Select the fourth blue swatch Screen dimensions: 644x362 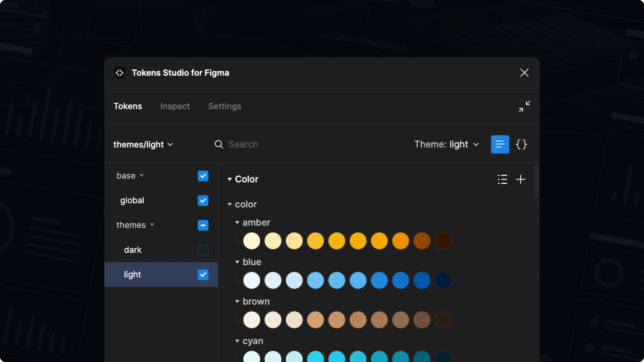click(315, 280)
